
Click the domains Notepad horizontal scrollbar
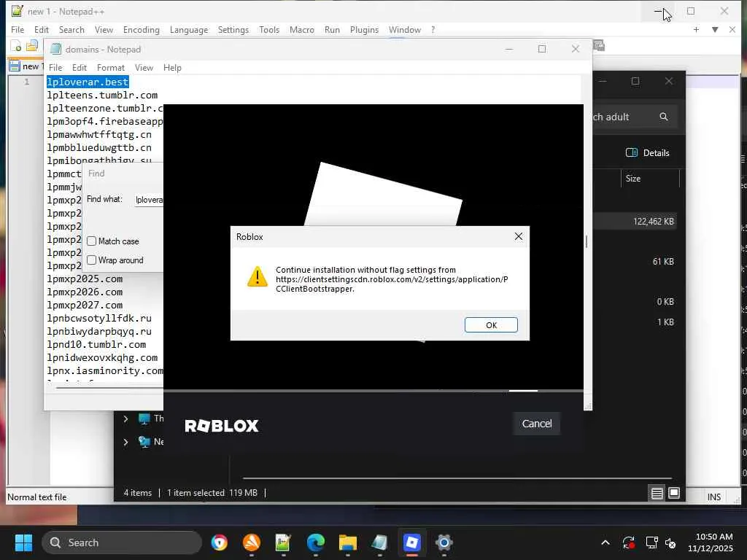click(109, 388)
